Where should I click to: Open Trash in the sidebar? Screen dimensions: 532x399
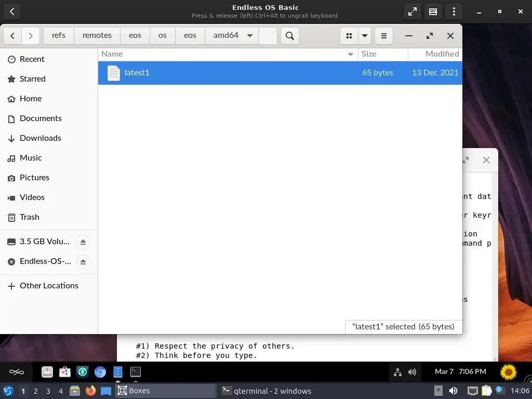[49, 217]
